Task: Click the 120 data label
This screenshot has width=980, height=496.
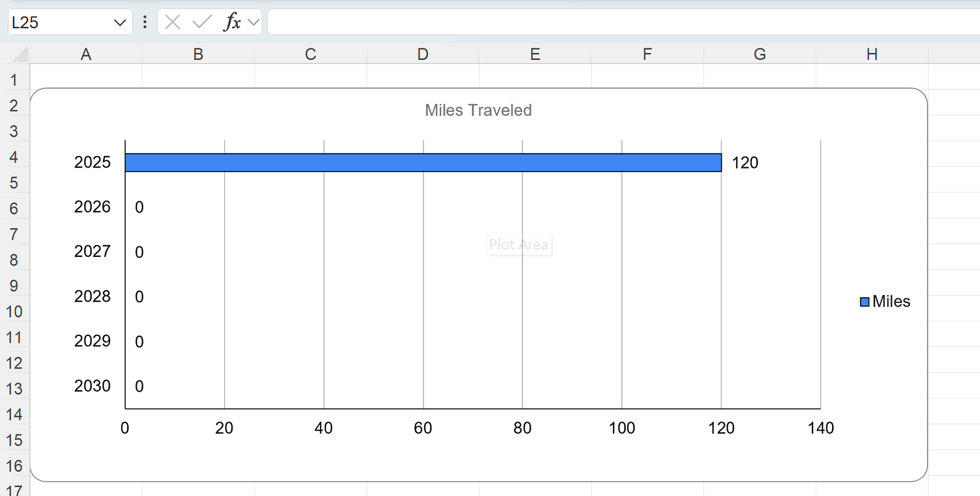Action: point(745,163)
